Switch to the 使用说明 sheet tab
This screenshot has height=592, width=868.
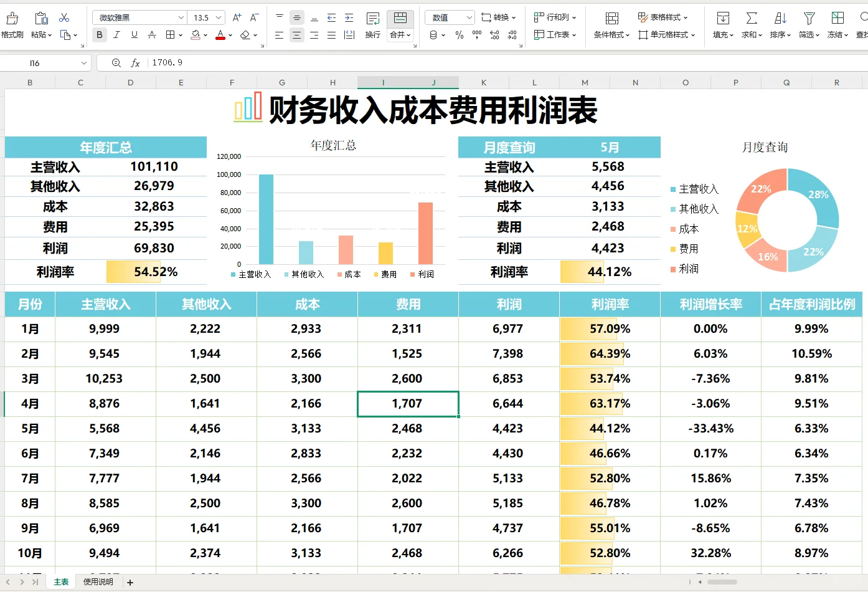(98, 582)
